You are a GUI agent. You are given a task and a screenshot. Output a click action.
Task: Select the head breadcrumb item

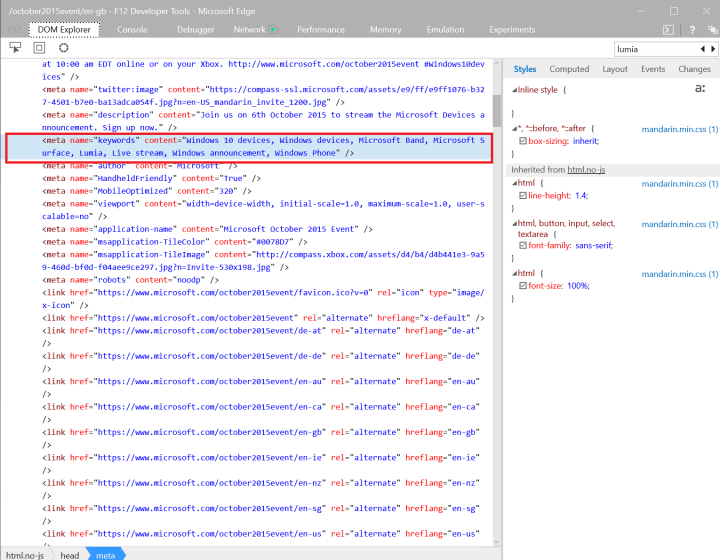click(x=70, y=554)
